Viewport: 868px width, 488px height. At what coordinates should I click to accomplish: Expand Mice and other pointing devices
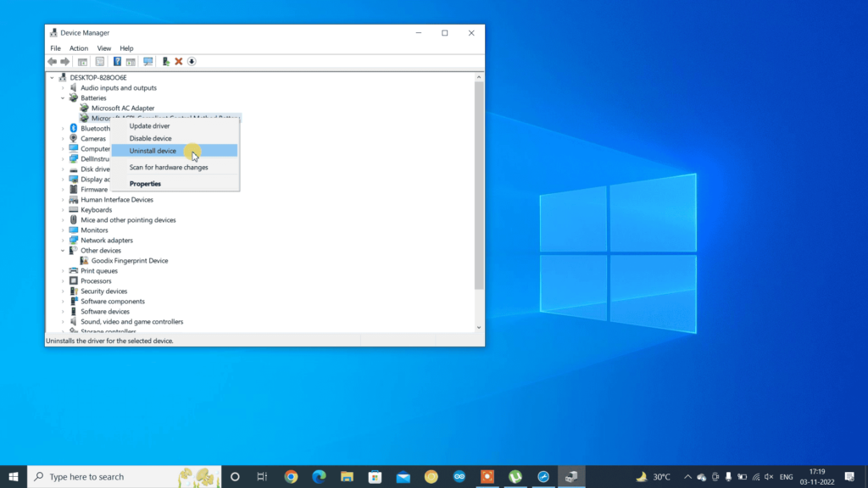click(x=63, y=220)
